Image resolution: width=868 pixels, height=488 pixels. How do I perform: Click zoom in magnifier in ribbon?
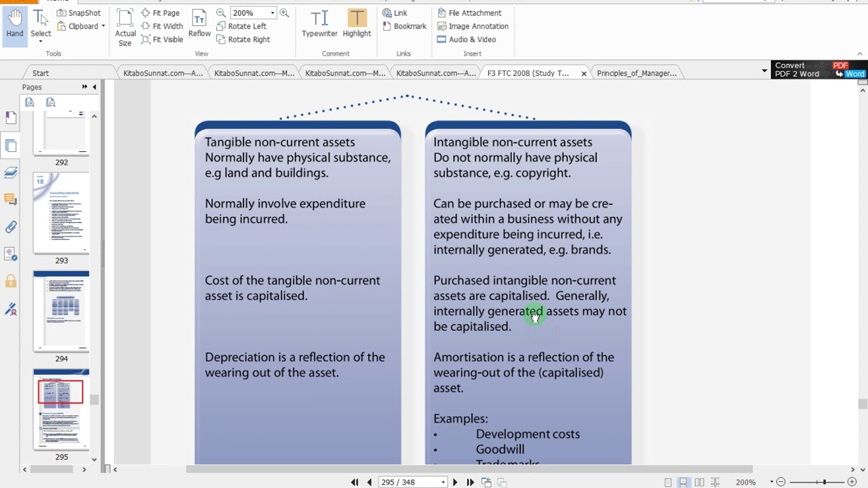[284, 13]
